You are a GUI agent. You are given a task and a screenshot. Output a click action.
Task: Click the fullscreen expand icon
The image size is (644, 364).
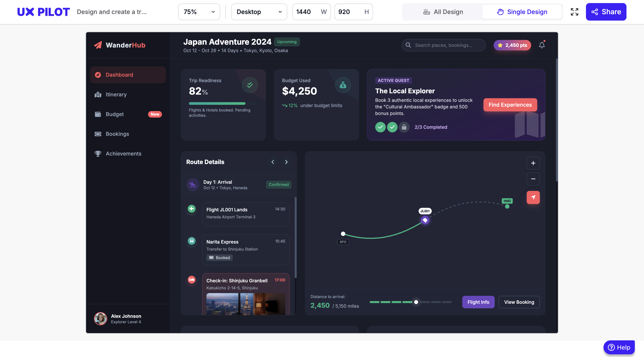[x=574, y=12]
